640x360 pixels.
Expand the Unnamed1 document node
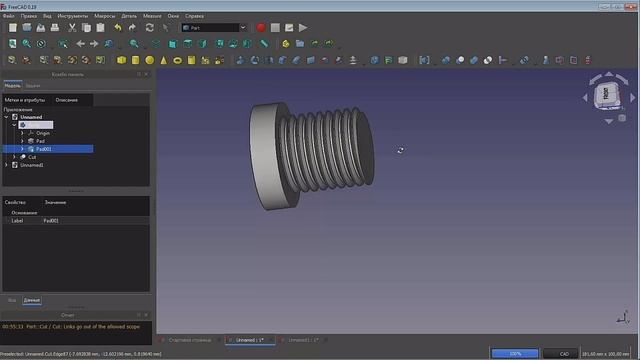tap(6, 165)
